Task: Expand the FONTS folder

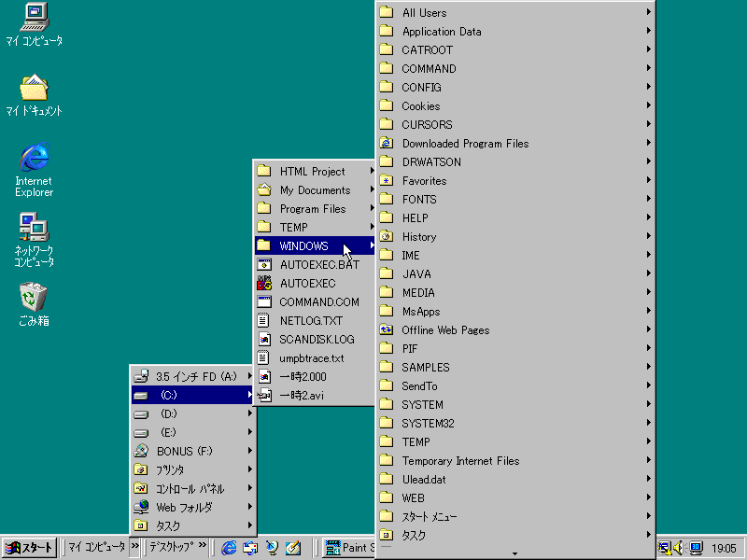Action: (515, 199)
